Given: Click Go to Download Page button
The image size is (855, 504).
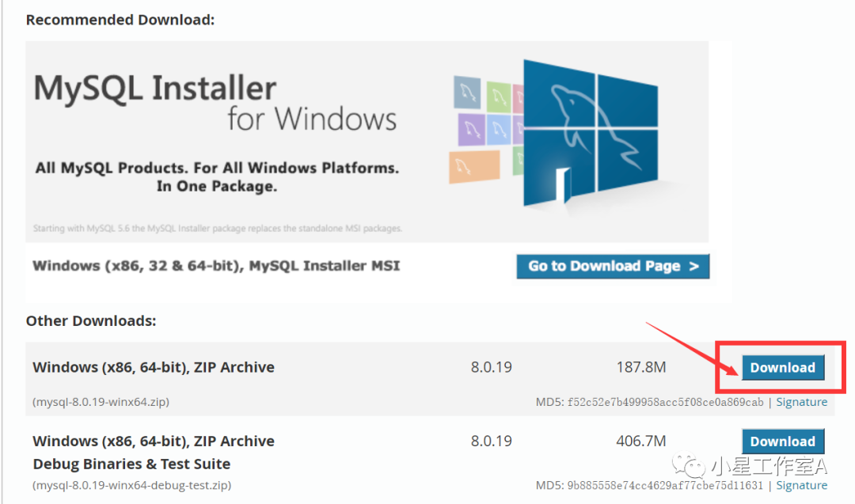Looking at the screenshot, I should (x=613, y=266).
